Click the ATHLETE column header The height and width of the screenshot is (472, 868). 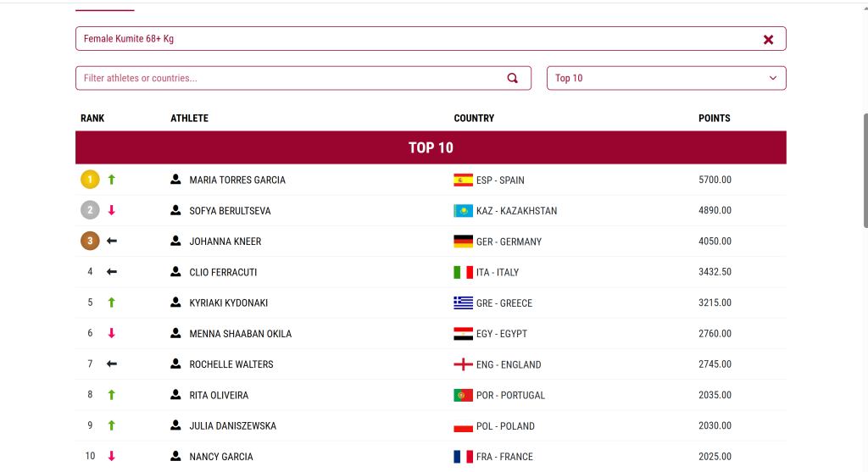(x=189, y=119)
